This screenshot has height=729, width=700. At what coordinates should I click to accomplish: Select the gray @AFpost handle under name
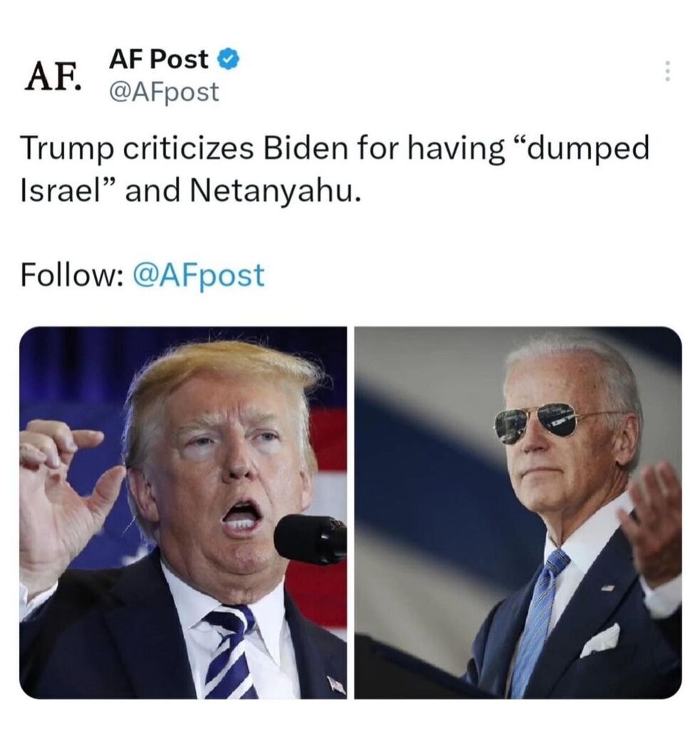point(164,92)
